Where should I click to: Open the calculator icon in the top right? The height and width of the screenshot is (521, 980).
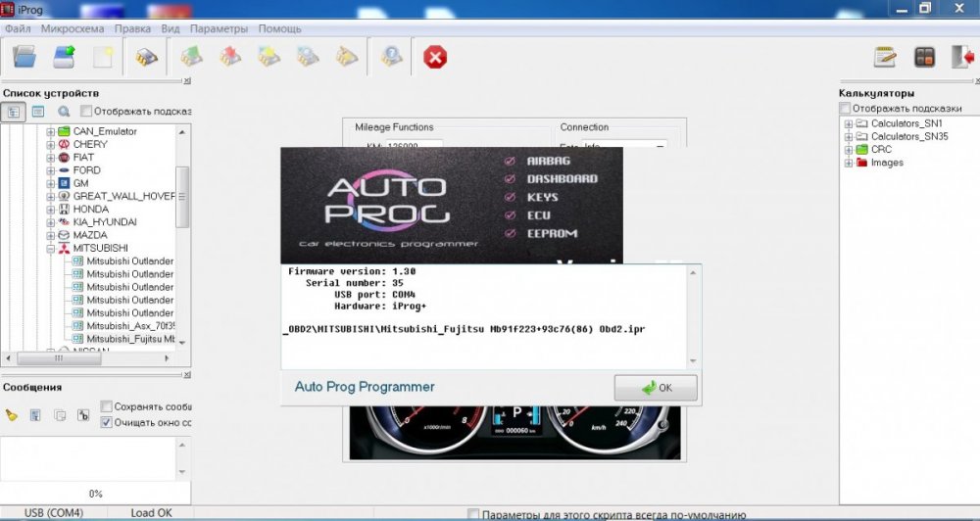click(x=924, y=57)
